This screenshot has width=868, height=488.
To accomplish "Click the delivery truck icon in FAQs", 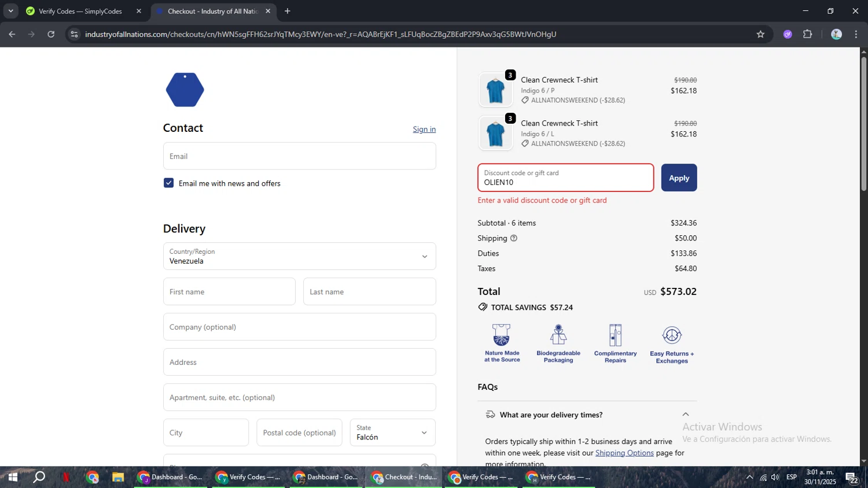I will pyautogui.click(x=490, y=415).
